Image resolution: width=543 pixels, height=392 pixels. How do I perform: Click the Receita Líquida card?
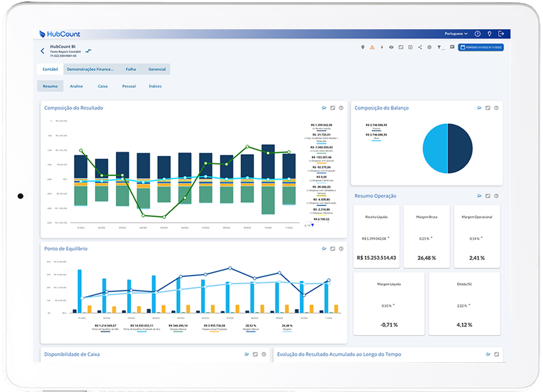pos(377,237)
